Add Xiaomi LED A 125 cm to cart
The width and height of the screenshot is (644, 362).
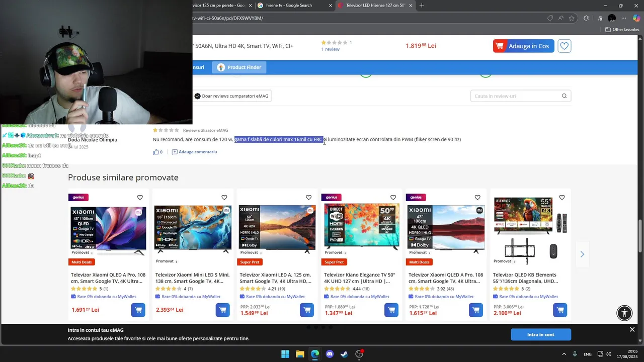[307, 310]
